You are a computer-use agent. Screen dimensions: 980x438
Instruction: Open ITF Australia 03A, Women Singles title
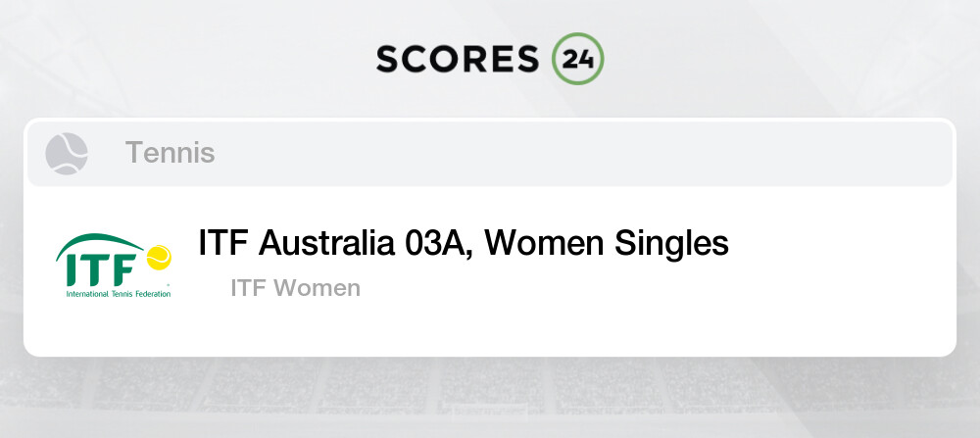[x=463, y=243]
